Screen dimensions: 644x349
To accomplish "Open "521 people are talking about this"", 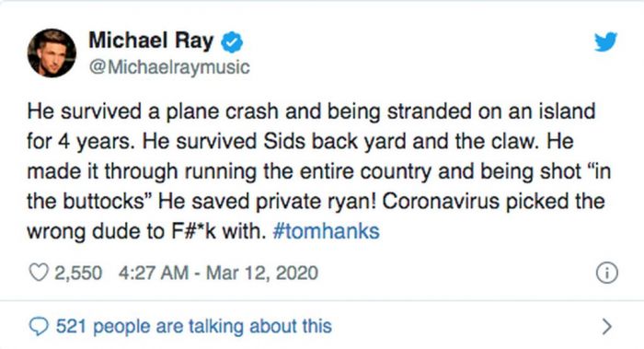I will 193,326.
